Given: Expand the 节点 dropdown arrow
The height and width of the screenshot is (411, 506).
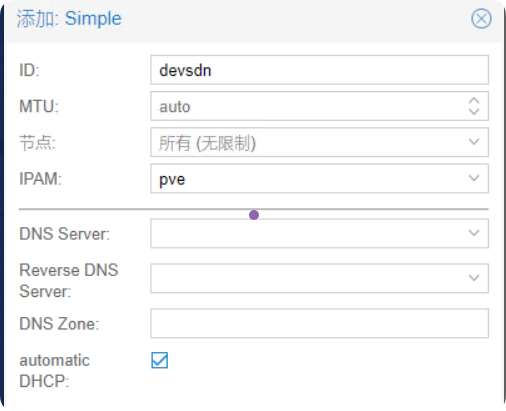Looking at the screenshot, I should pos(474,142).
